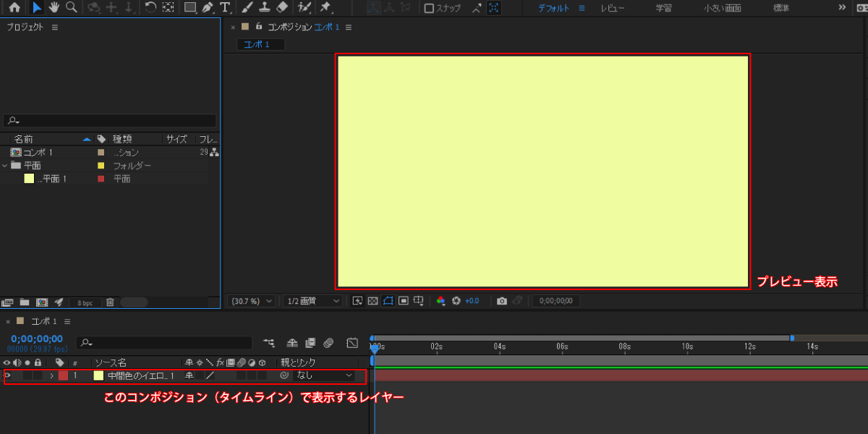The image size is (868, 434).
Task: Open 1/2 画質 resolution dropdown
Action: 312,301
